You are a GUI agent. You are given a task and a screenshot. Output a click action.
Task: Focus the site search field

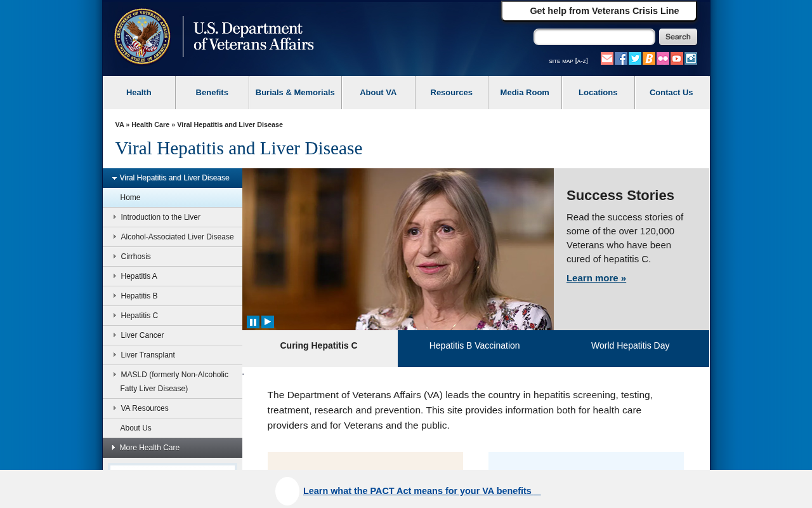tap(594, 37)
